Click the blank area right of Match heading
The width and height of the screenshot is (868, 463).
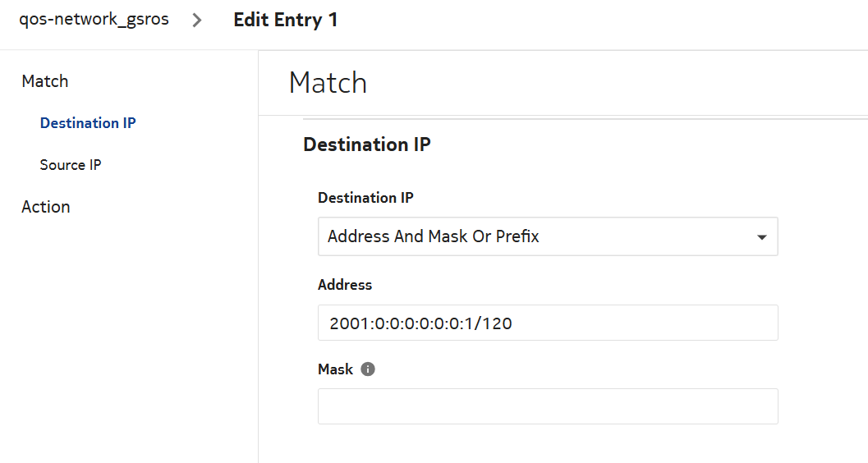tap(616, 83)
